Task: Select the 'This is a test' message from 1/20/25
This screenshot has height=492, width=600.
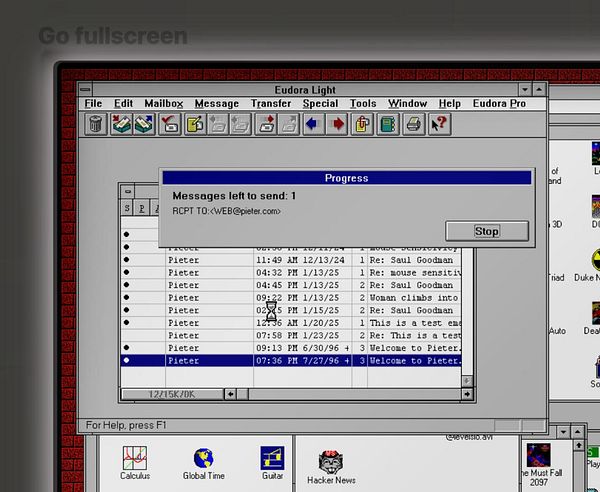Action: point(291,323)
